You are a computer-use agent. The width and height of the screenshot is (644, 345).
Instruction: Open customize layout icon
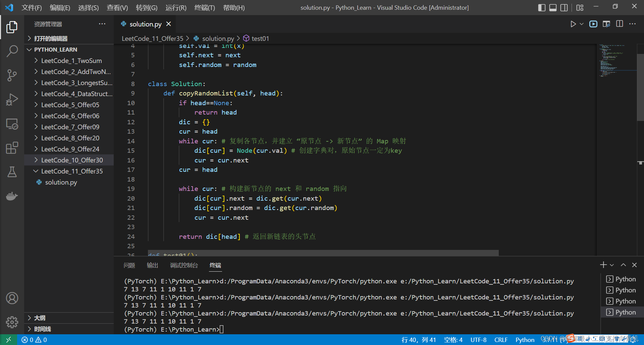coord(580,7)
